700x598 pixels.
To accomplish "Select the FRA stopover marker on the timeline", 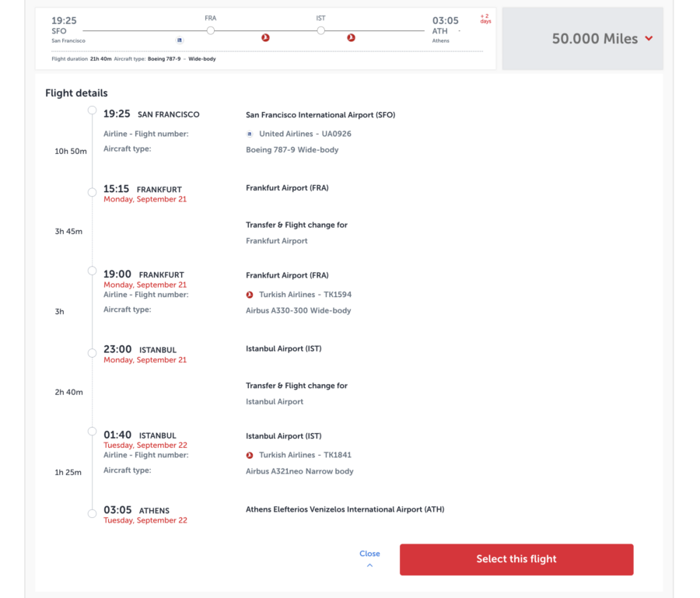I will (211, 31).
